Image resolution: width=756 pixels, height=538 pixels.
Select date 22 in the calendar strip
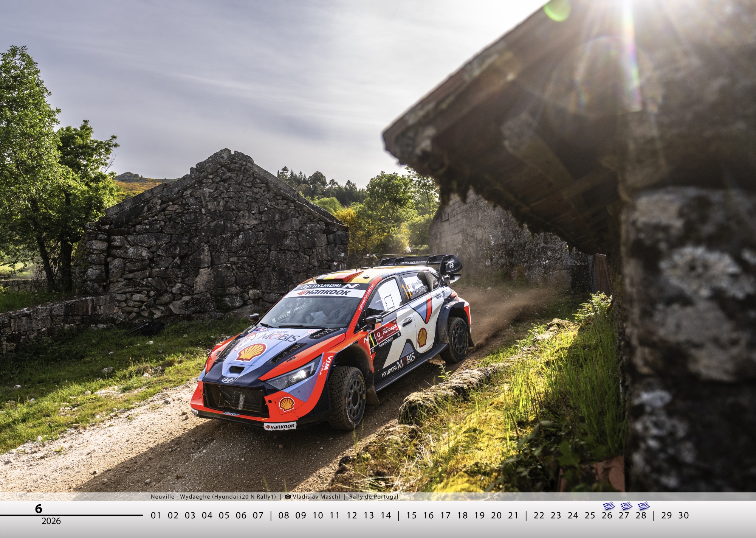[539, 515]
